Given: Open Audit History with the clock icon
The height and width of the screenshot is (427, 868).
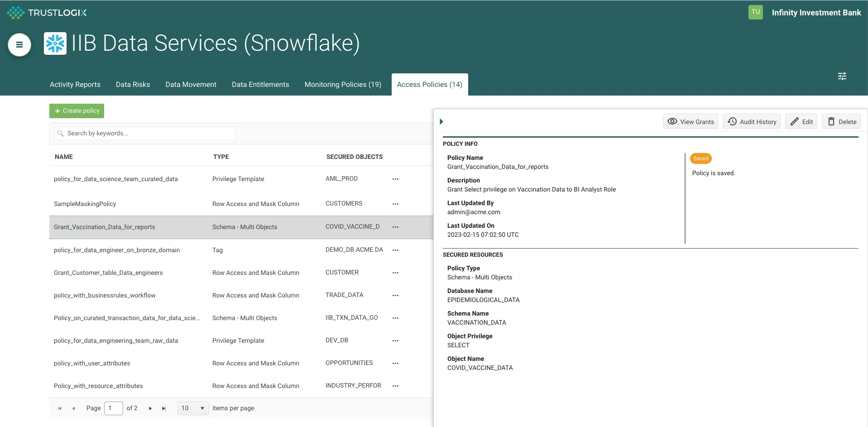Looking at the screenshot, I should click(x=732, y=121).
